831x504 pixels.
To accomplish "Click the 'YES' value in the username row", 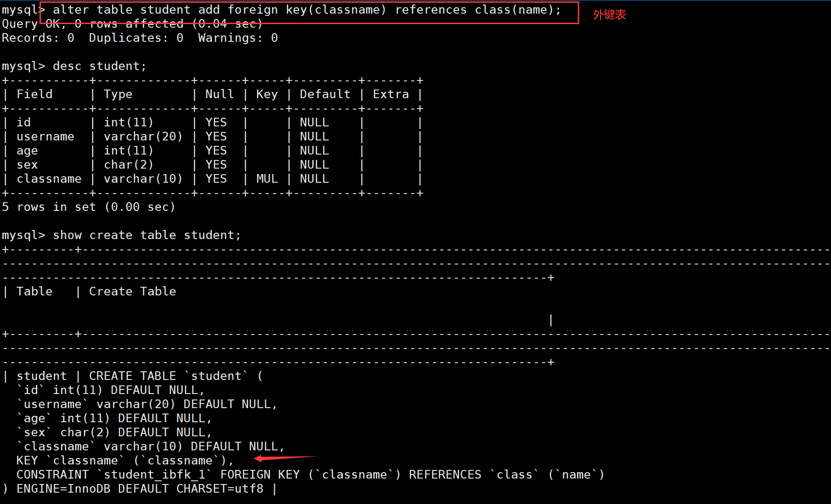I will click(x=216, y=137).
